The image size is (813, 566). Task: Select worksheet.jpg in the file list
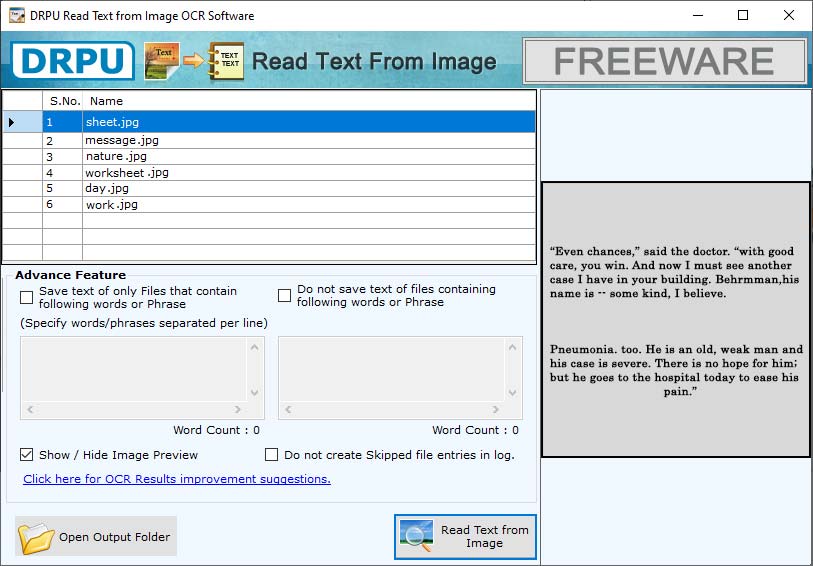269,173
